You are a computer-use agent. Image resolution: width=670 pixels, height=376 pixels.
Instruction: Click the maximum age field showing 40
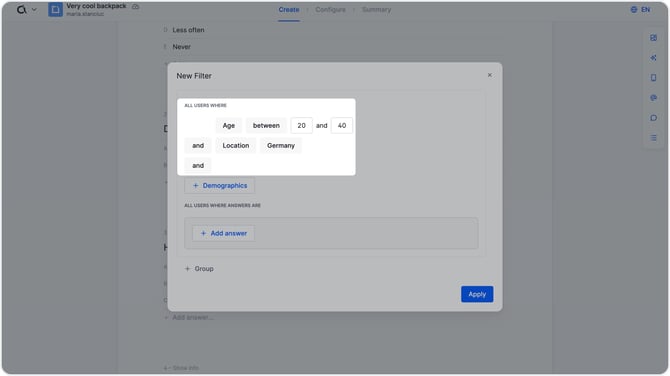(341, 126)
